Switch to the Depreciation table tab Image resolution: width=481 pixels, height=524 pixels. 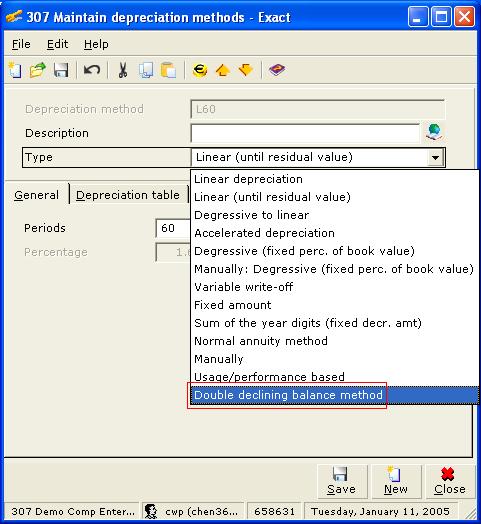(x=128, y=195)
